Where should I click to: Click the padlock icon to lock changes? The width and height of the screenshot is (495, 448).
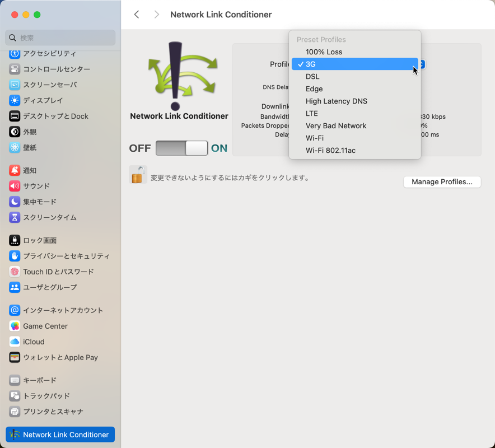click(138, 175)
